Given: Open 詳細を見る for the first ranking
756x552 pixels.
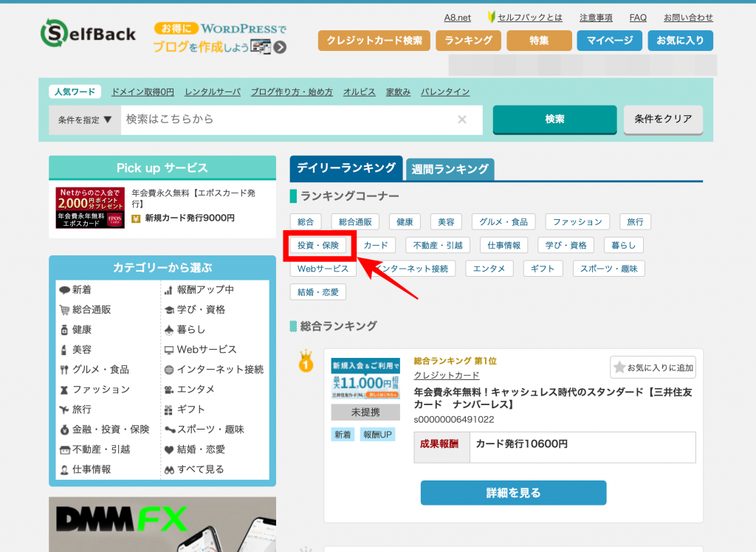Looking at the screenshot, I should [513, 493].
